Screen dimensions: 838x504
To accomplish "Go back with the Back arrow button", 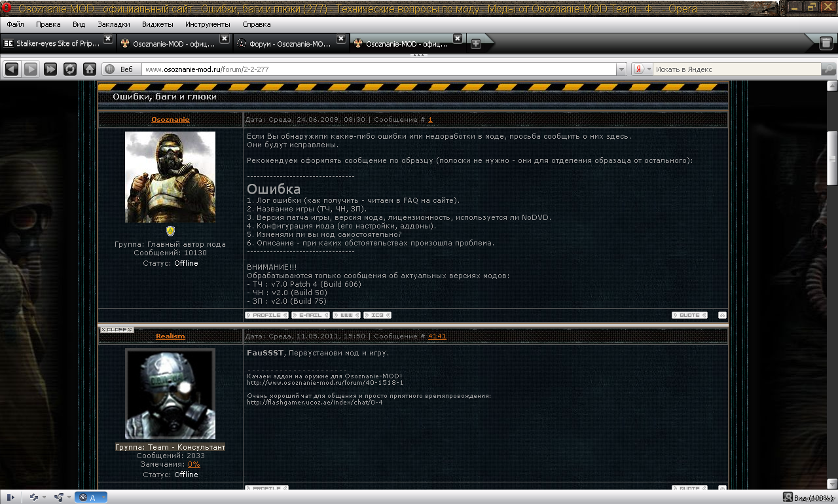I will click(x=11, y=69).
